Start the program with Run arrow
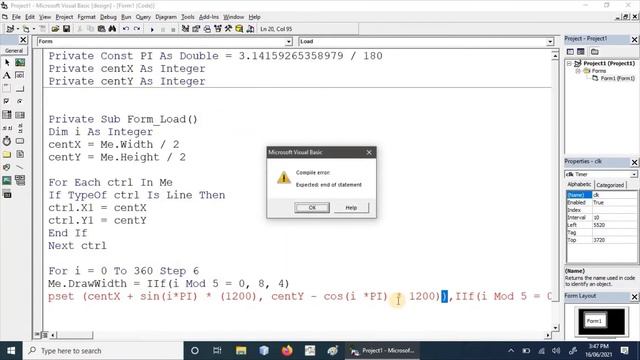The width and height of the screenshot is (640, 360). pyautogui.click(x=152, y=29)
